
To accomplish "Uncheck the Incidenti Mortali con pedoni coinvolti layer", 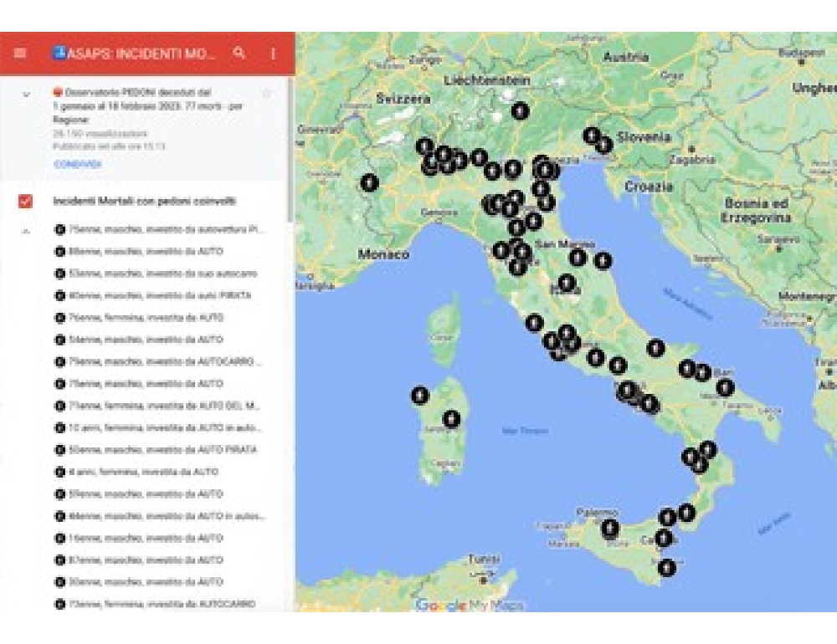I will pyautogui.click(x=25, y=202).
